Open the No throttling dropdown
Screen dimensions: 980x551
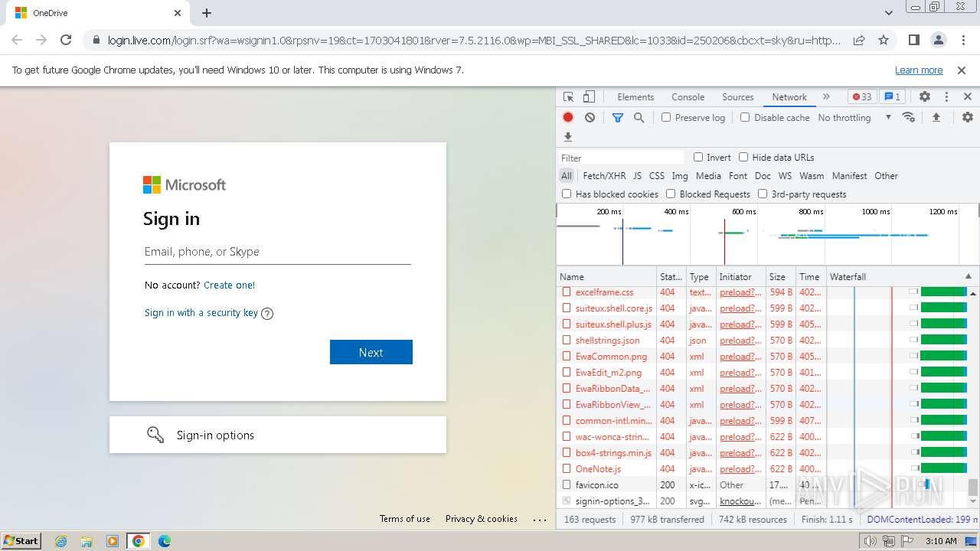click(854, 117)
